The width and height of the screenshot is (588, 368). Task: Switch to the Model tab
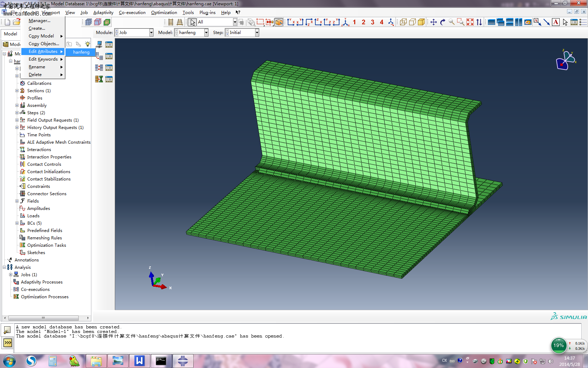point(10,34)
